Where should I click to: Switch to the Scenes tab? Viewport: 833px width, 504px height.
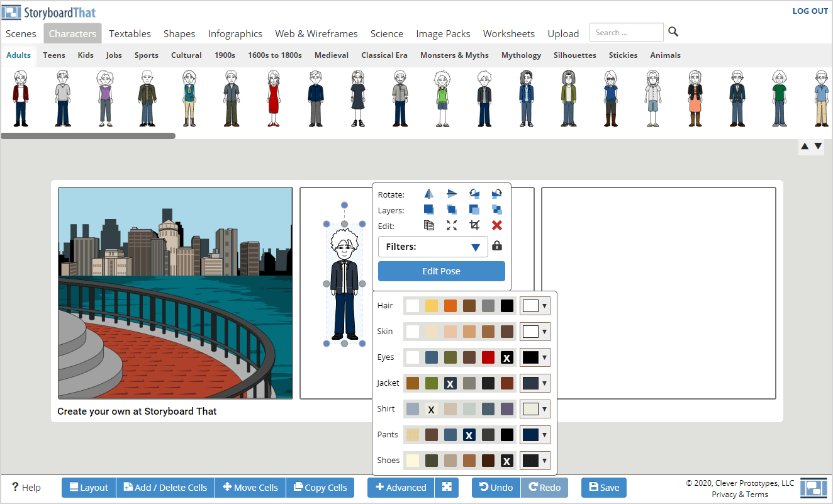[21, 33]
